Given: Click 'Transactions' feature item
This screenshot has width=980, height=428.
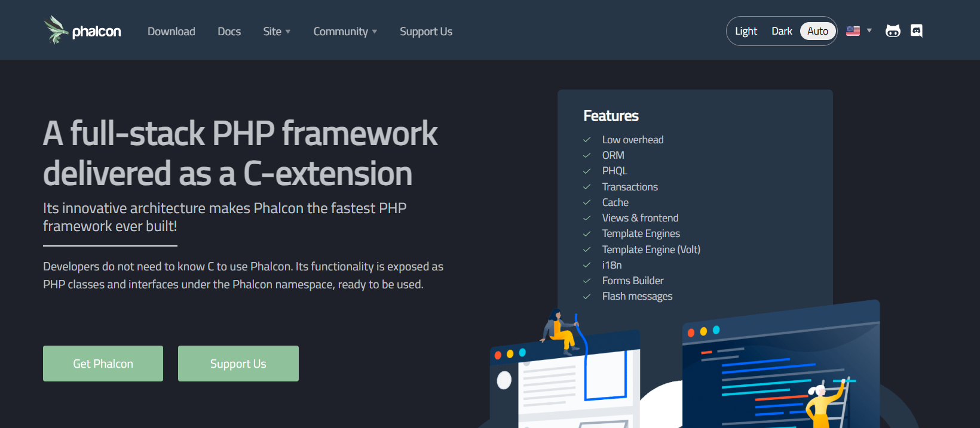Looking at the screenshot, I should point(630,187).
